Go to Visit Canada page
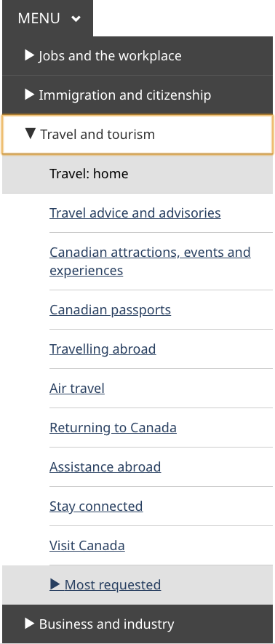This screenshot has width=275, height=644. click(87, 546)
